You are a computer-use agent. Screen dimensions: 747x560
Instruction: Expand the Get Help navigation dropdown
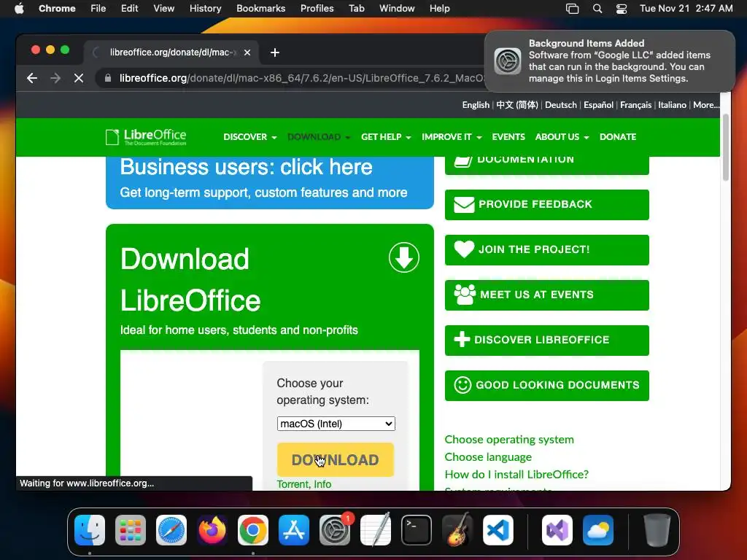(386, 137)
